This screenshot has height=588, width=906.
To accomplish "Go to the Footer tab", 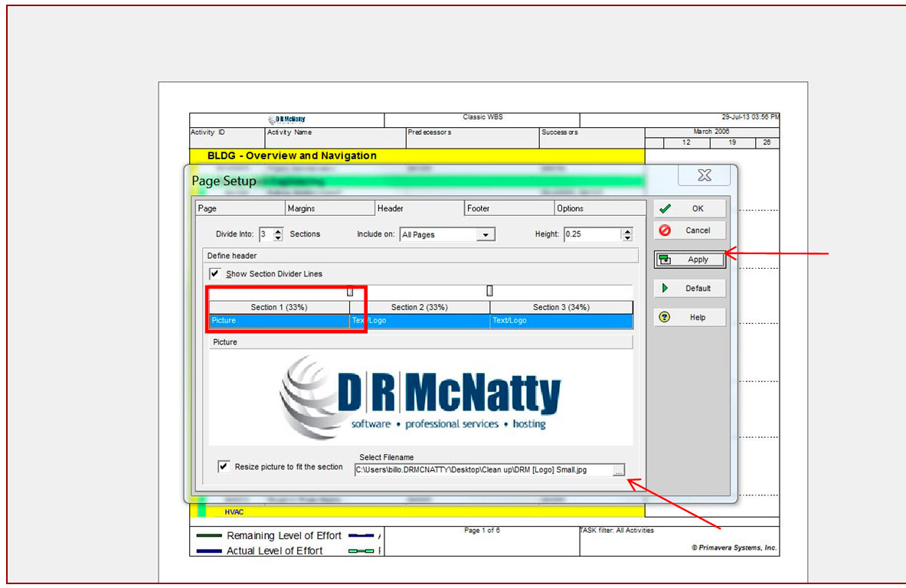I will 509,208.
